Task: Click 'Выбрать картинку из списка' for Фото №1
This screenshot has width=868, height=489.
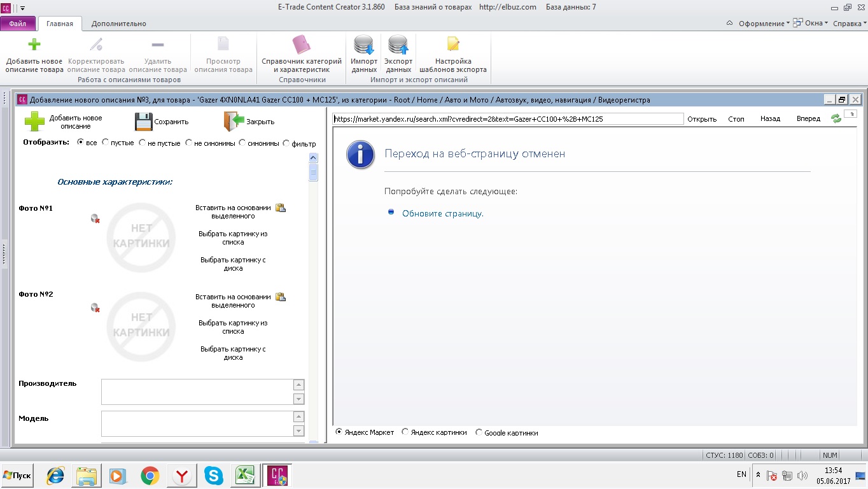Action: 233,238
